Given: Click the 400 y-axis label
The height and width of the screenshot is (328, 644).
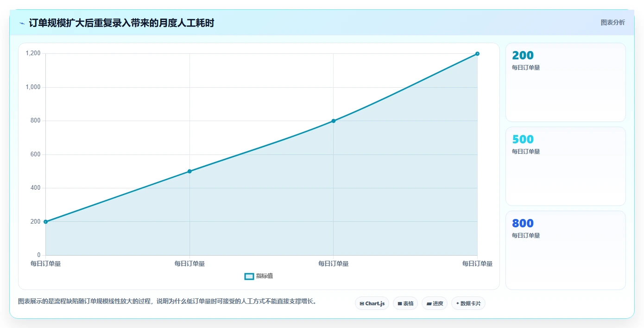Looking at the screenshot, I should coord(36,188).
